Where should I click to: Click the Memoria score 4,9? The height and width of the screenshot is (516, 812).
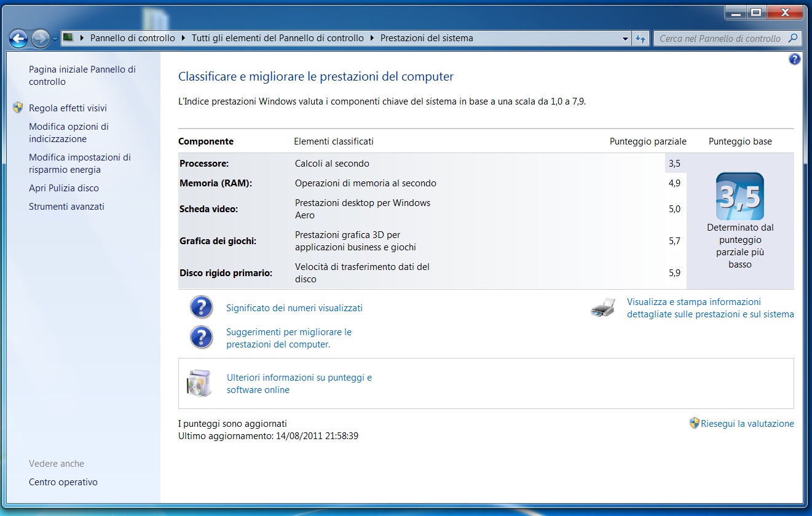(674, 183)
